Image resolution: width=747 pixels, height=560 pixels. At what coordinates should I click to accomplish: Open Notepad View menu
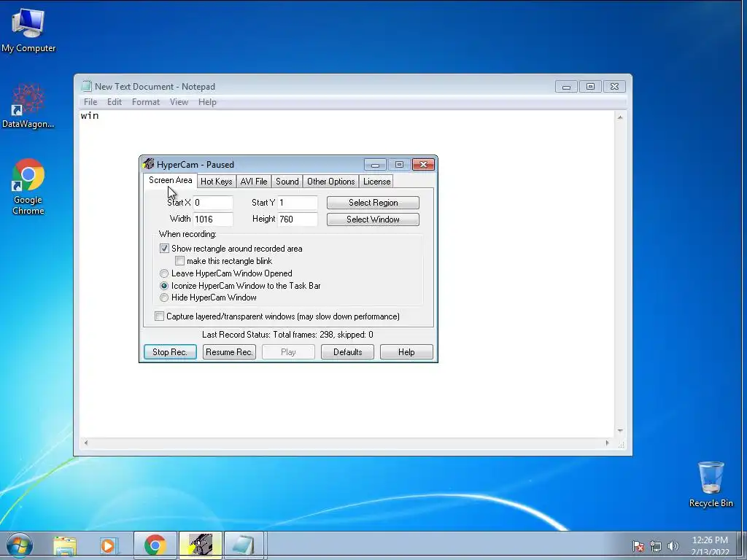179,102
